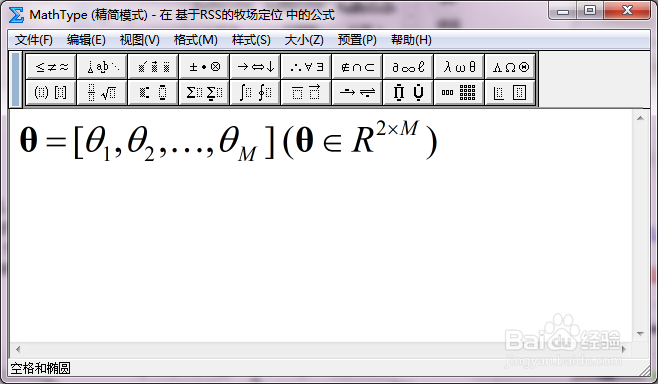658x384 pixels.
Task: Open the boxes templates palette
Action: (510, 92)
